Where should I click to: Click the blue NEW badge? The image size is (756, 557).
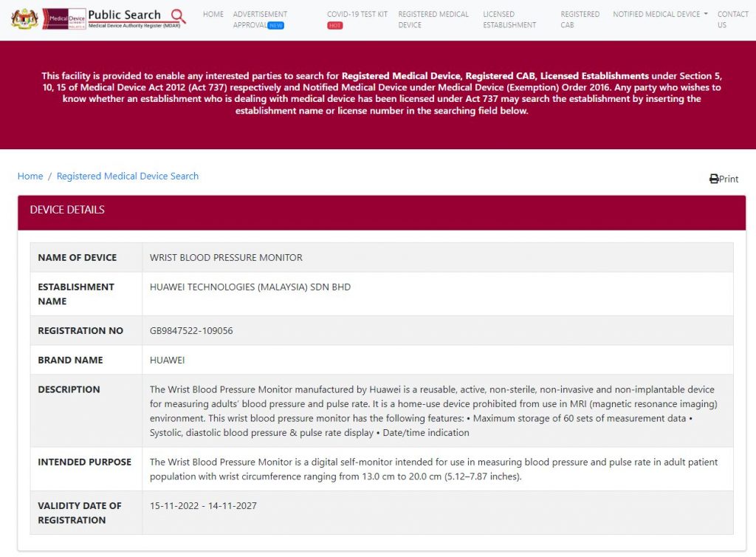(x=275, y=25)
